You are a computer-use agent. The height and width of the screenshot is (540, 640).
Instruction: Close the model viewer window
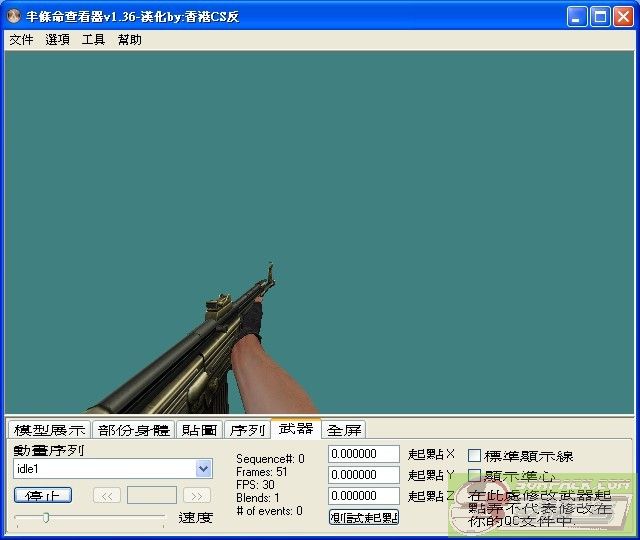[624, 16]
